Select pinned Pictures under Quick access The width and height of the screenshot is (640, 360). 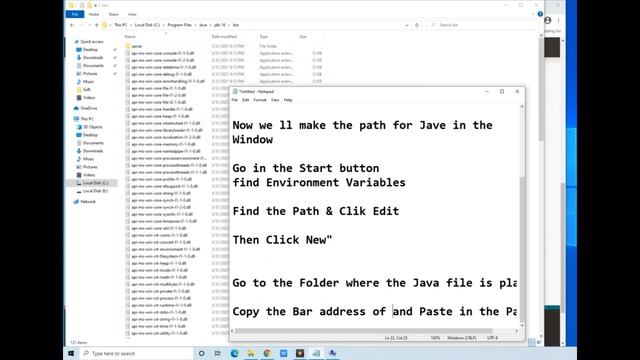[90, 73]
